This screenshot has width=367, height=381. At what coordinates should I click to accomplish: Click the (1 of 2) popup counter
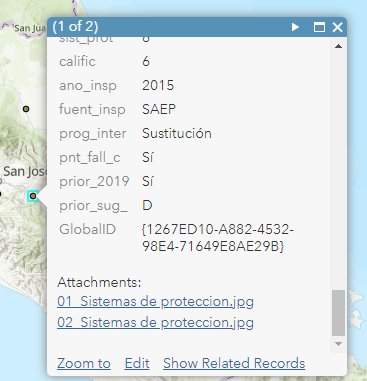click(x=75, y=27)
